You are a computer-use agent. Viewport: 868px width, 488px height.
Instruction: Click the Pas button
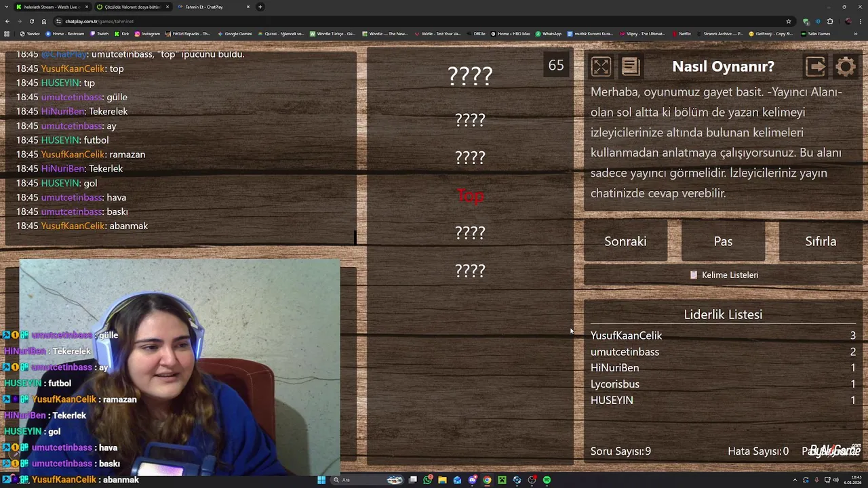[x=723, y=241]
